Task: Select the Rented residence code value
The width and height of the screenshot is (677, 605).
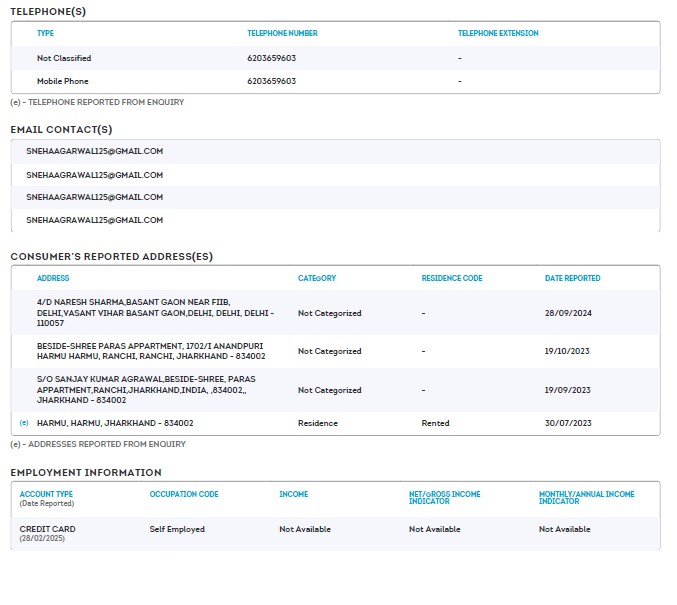Action: 435,423
